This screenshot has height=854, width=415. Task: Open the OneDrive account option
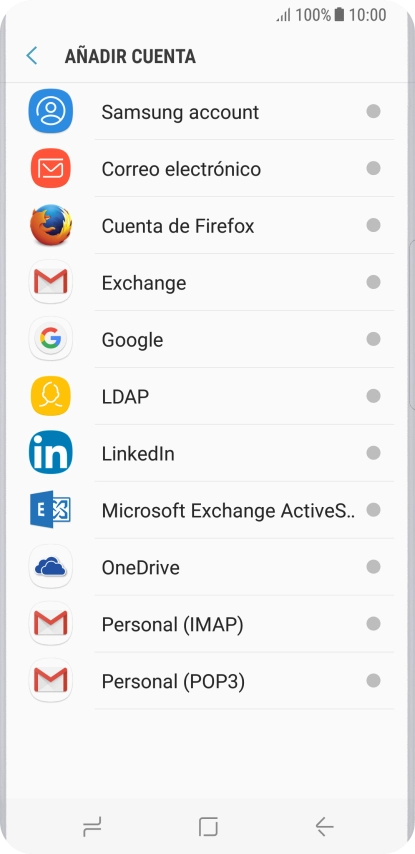[x=208, y=567]
